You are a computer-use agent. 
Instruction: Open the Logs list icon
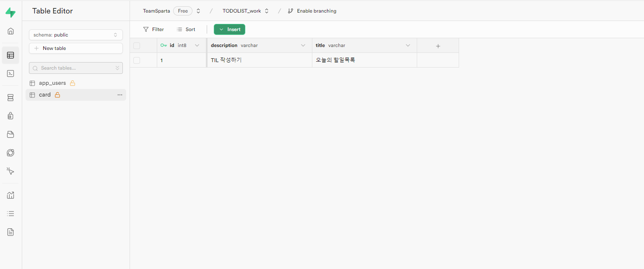(x=10, y=214)
